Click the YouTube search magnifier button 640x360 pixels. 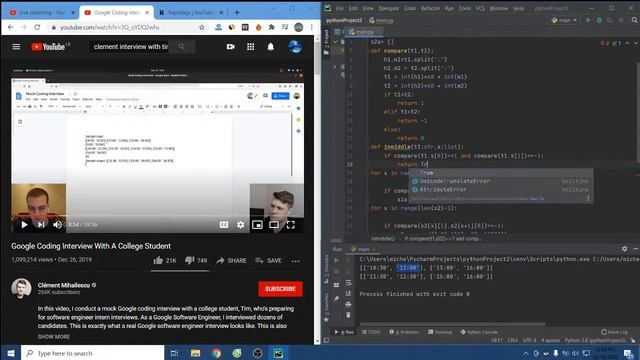click(182, 47)
